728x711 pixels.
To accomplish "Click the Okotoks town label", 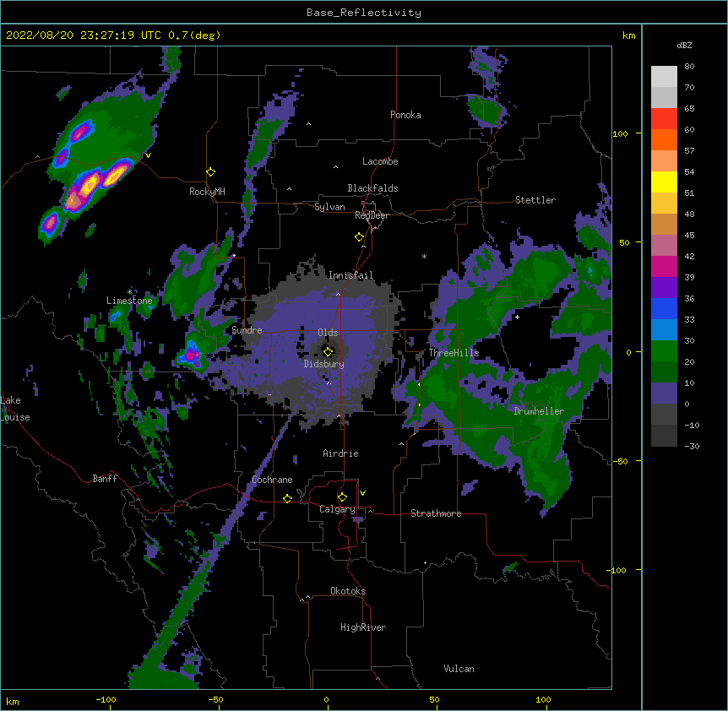I will 348,591.
